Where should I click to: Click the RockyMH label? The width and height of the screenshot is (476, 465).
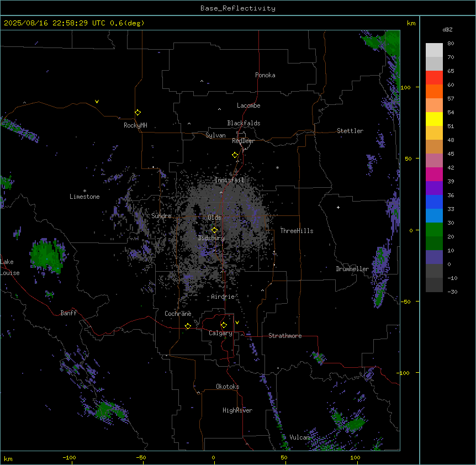click(135, 125)
